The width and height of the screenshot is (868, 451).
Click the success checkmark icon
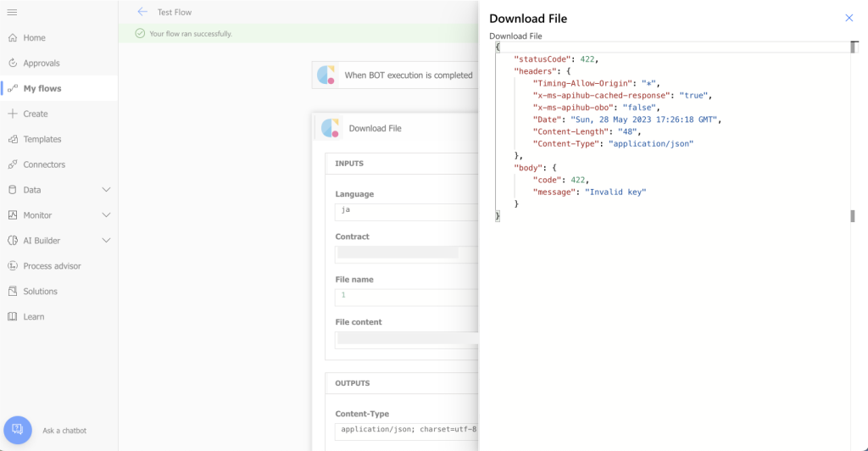pos(140,34)
